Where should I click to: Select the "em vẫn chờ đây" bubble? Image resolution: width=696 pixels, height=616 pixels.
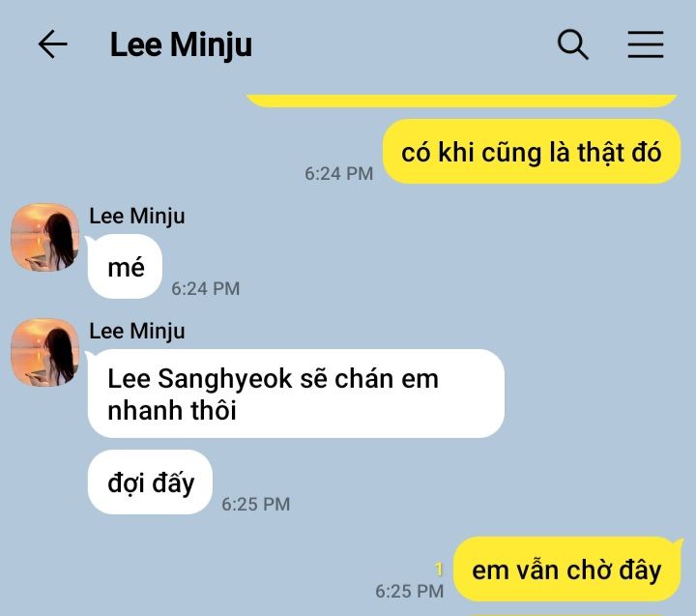coord(566,569)
